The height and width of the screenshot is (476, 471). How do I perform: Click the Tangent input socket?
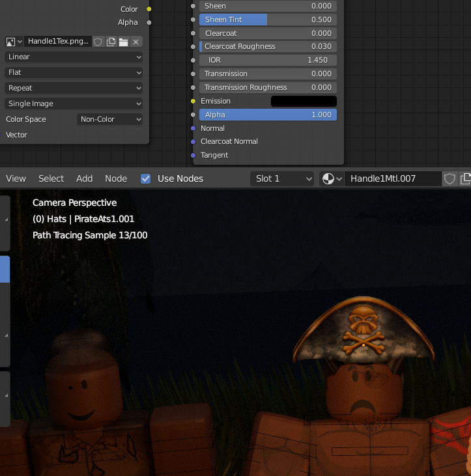193,155
